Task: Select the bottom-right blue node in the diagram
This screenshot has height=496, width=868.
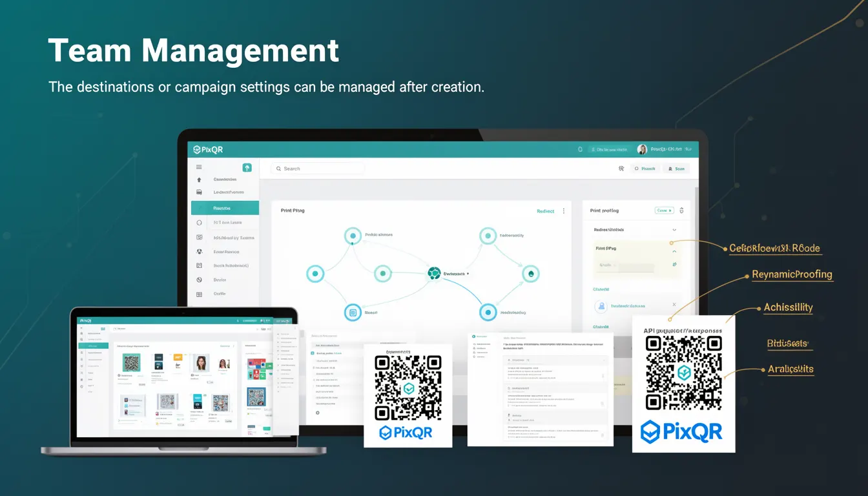Action: [488, 313]
